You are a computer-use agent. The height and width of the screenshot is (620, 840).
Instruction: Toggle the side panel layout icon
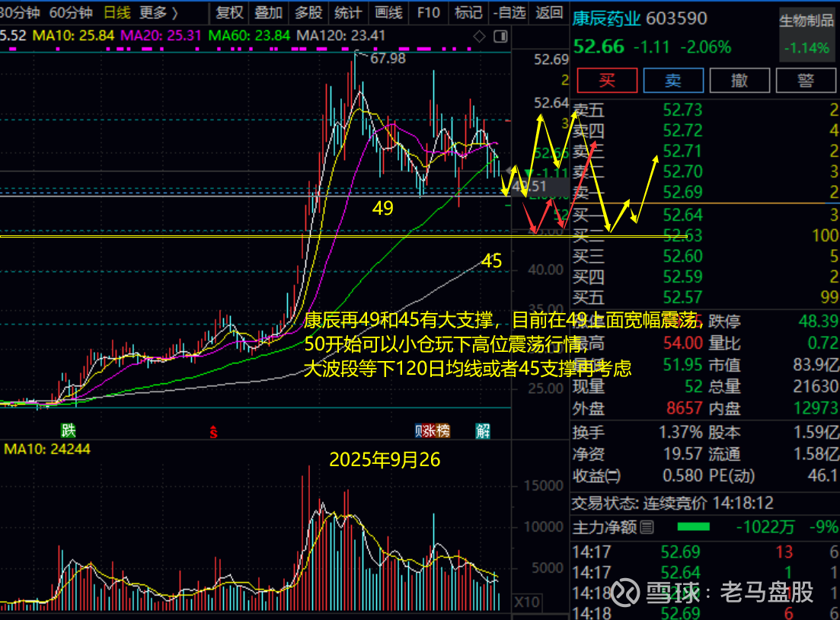click(500, 37)
